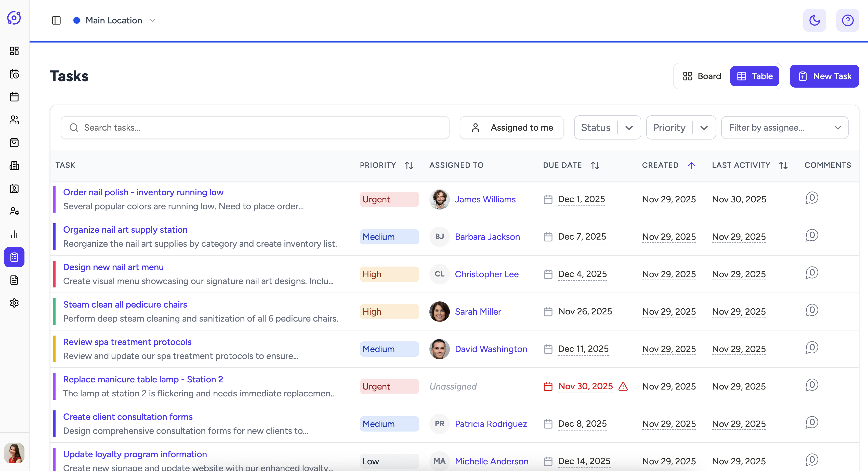Enable the Assigned to me filter
This screenshot has width=868, height=471.
(x=511, y=128)
